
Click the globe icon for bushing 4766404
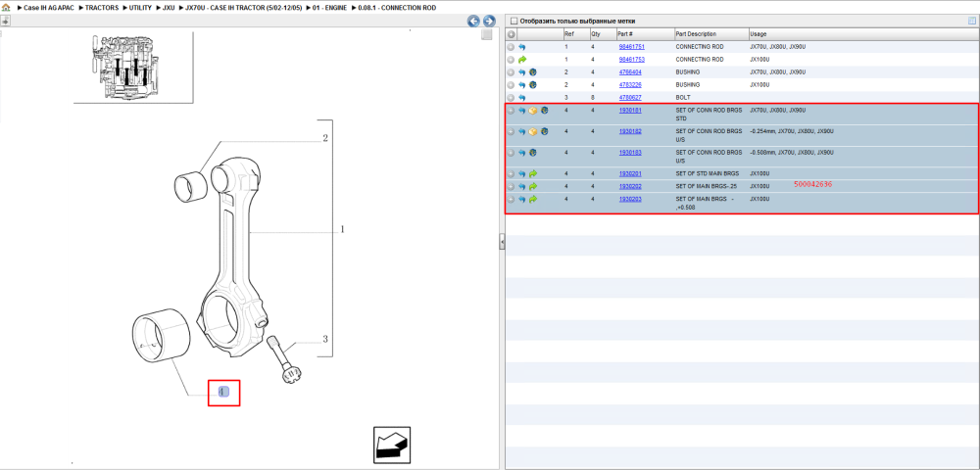533,72
